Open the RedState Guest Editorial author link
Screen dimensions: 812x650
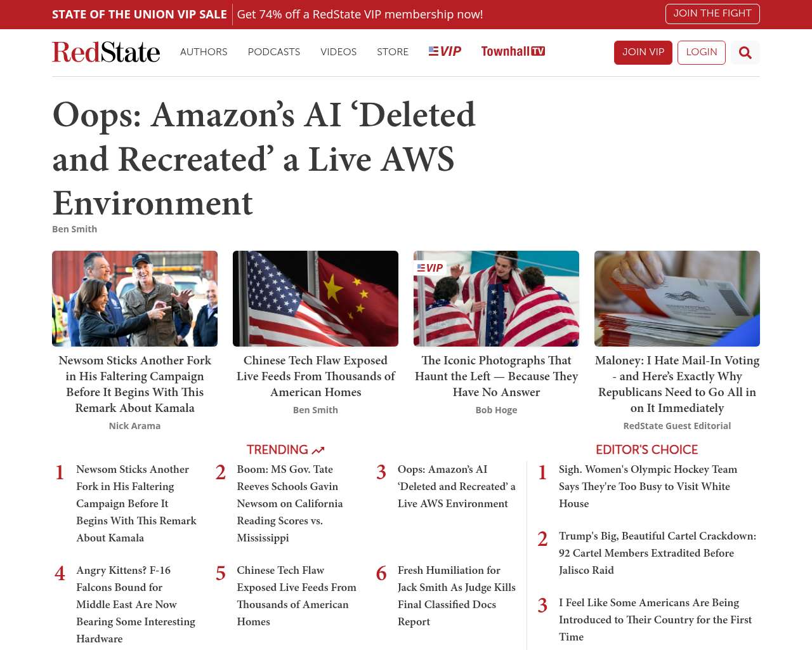click(x=677, y=426)
